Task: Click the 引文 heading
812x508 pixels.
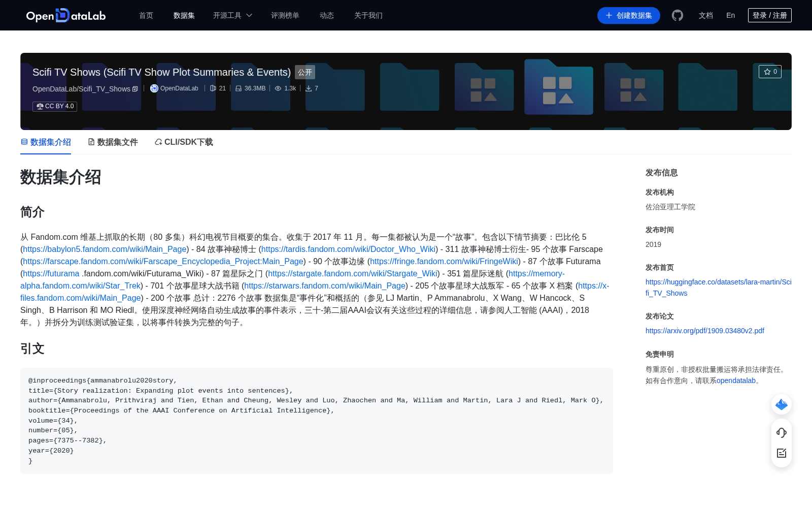Action: tap(32, 348)
